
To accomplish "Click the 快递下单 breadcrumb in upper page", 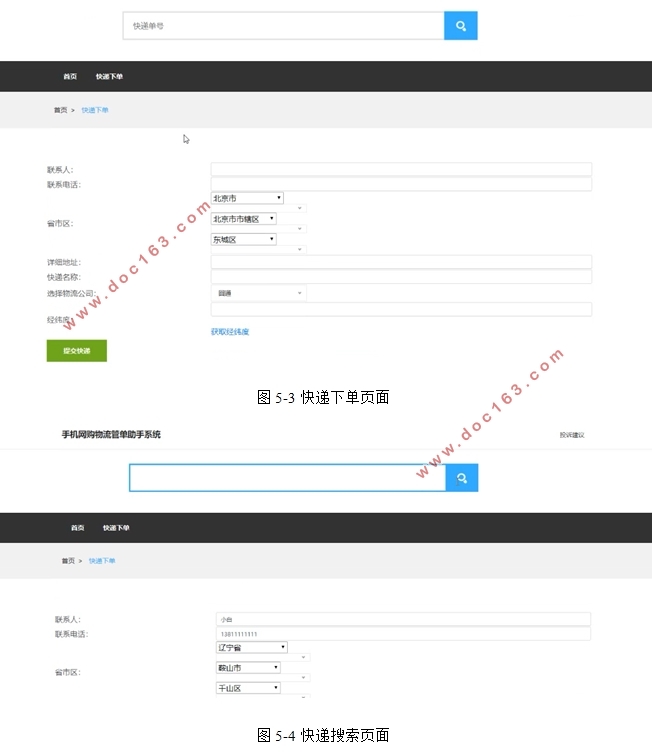I will (95, 110).
